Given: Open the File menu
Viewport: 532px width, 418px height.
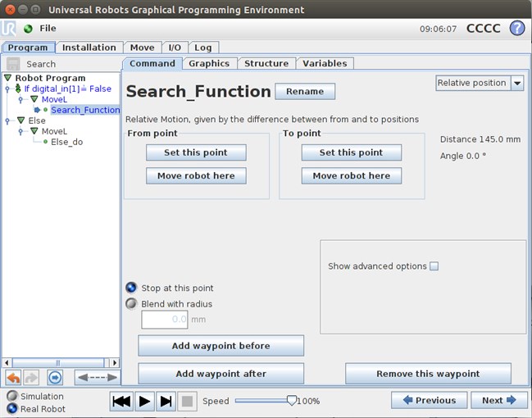Looking at the screenshot, I should [48, 29].
